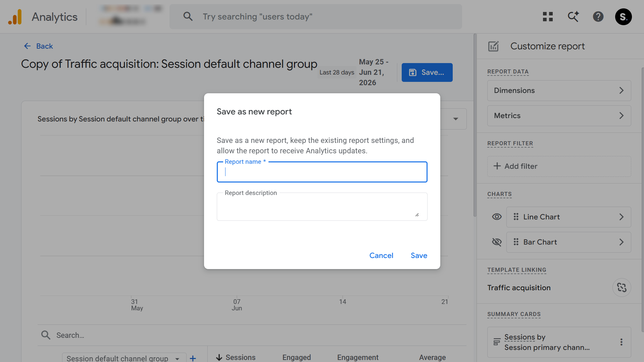644x362 pixels.
Task: Cancel the Save as new report dialog
Action: (x=381, y=256)
